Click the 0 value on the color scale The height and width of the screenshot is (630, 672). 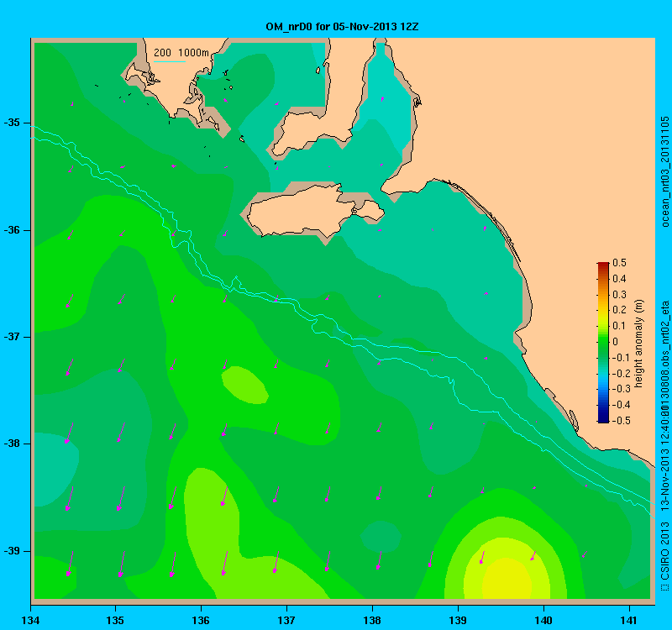616,342
